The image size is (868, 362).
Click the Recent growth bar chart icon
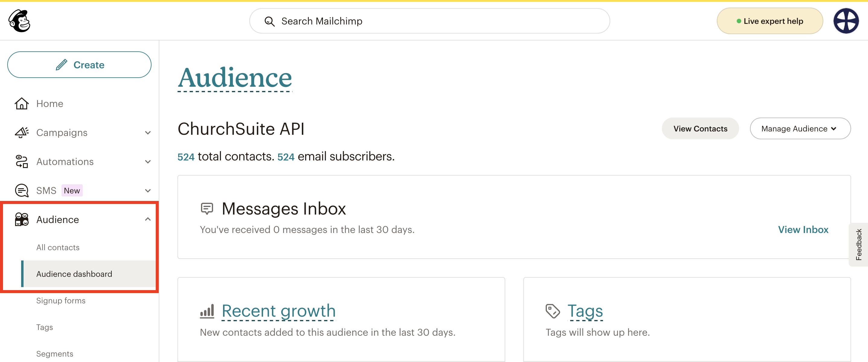click(207, 311)
